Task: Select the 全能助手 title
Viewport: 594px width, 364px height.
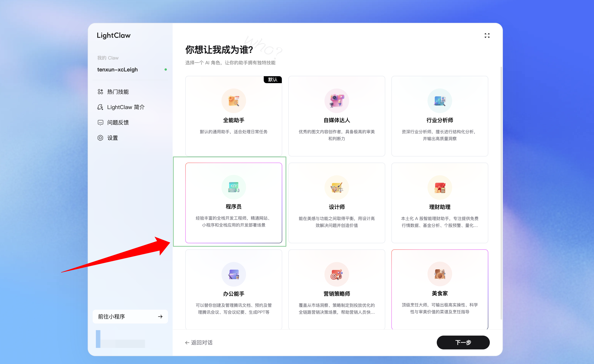Action: (234, 120)
